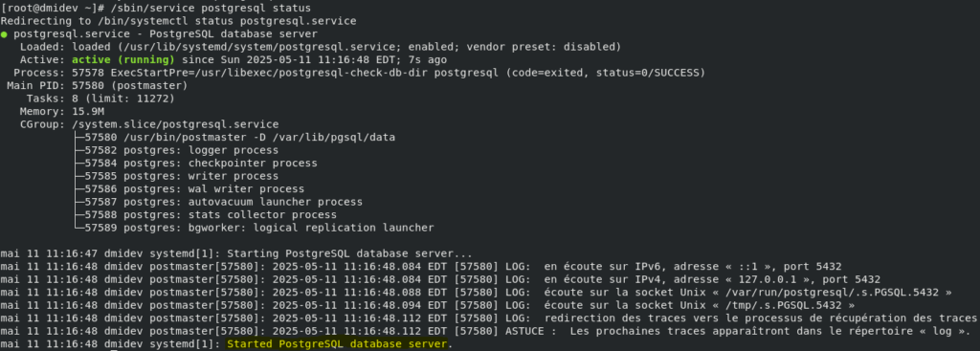Image resolution: width=980 pixels, height=351 pixels.
Task: Click the green 'active (running)' status text
Action: [x=123, y=60]
